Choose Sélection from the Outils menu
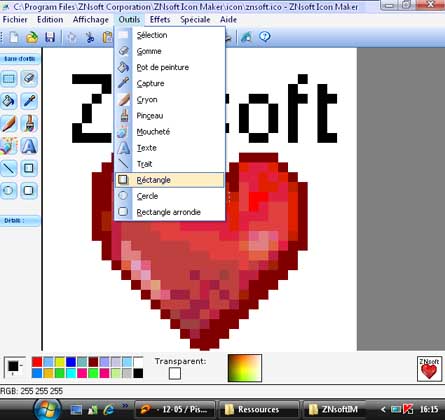 (x=170, y=35)
